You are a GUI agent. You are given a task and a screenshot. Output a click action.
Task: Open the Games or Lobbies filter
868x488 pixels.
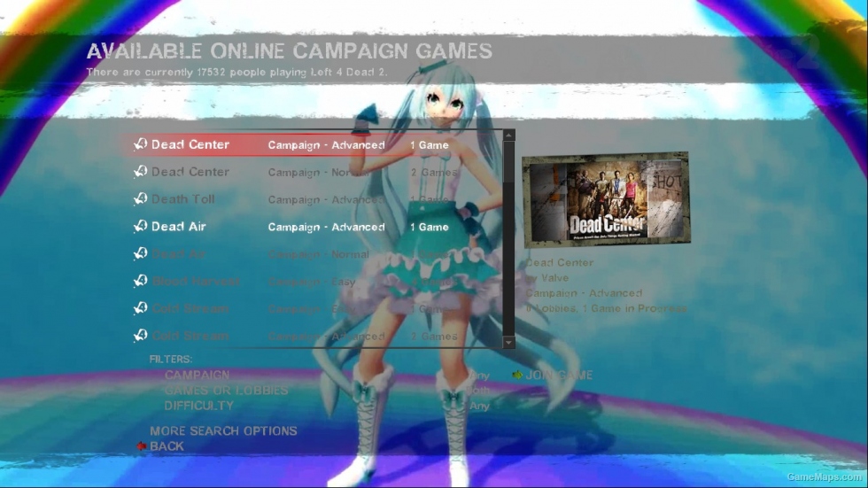coord(226,390)
